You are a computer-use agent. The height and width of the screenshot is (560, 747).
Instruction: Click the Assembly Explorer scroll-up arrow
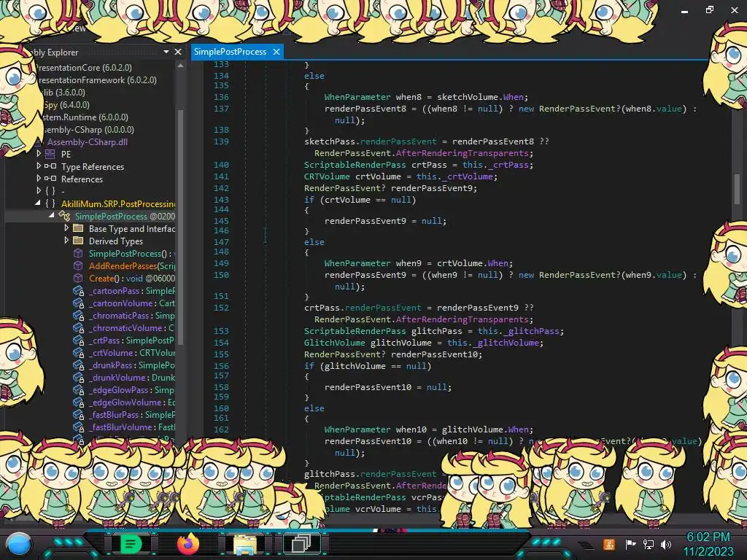[180, 66]
